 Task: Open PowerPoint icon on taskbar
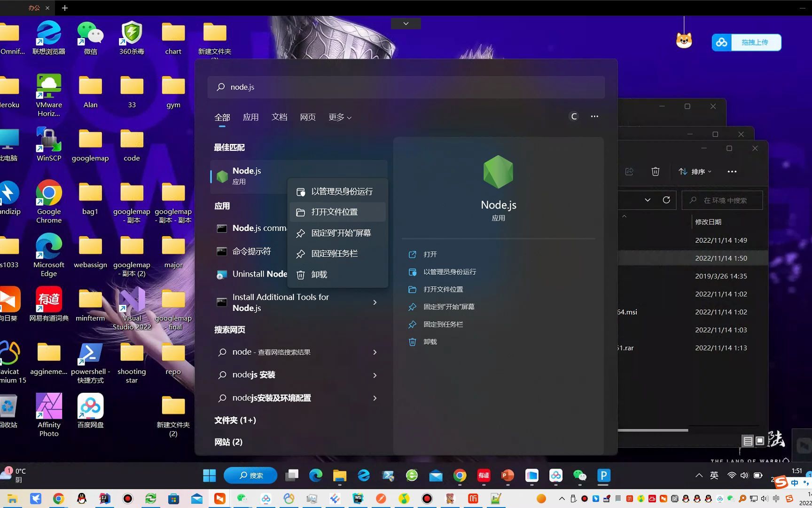pyautogui.click(x=507, y=476)
